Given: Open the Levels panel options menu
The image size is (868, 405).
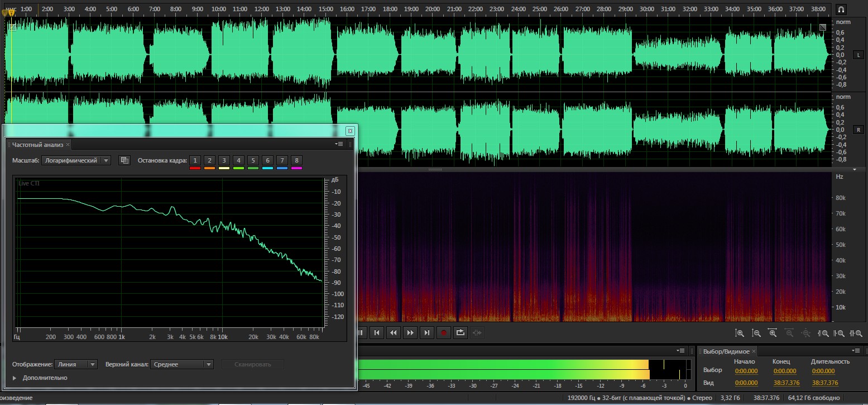Looking at the screenshot, I should (680, 351).
